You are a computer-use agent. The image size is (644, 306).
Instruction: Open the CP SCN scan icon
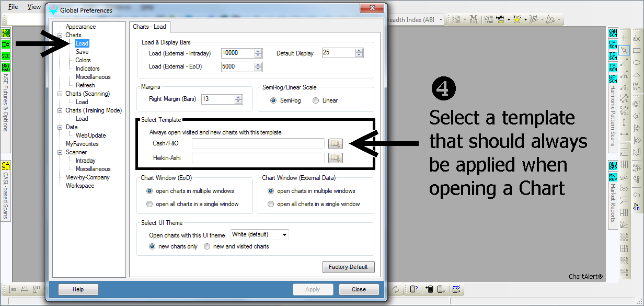tap(613, 44)
